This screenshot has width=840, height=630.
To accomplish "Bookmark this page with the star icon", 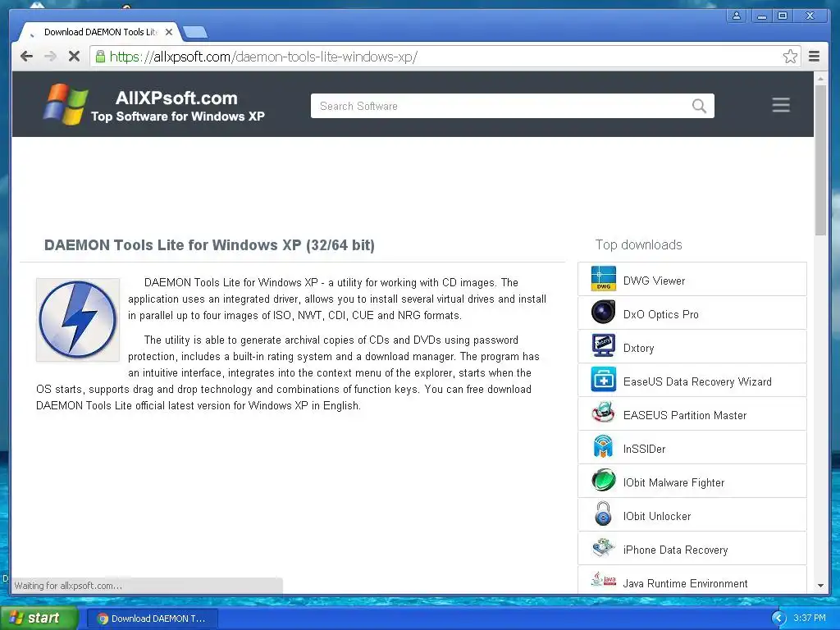I will [x=790, y=57].
